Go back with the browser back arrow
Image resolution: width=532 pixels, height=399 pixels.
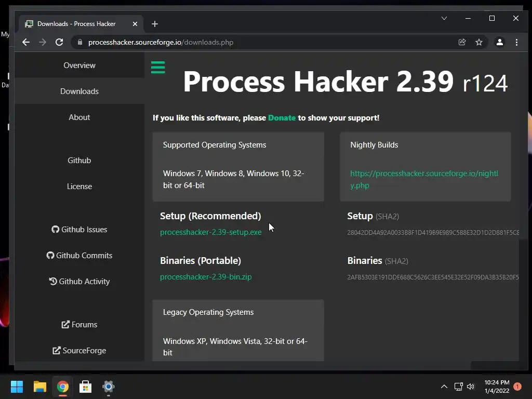[x=26, y=42]
